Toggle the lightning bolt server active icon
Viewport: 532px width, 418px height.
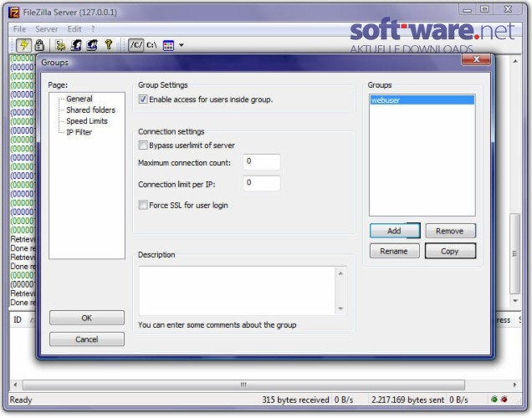[23, 45]
